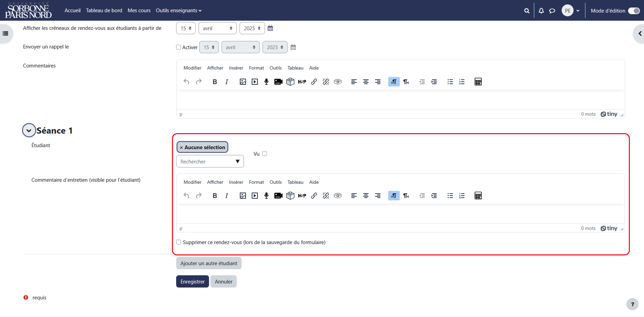Open calendar picker beside display date
The height and width of the screenshot is (317, 644).
(x=270, y=28)
